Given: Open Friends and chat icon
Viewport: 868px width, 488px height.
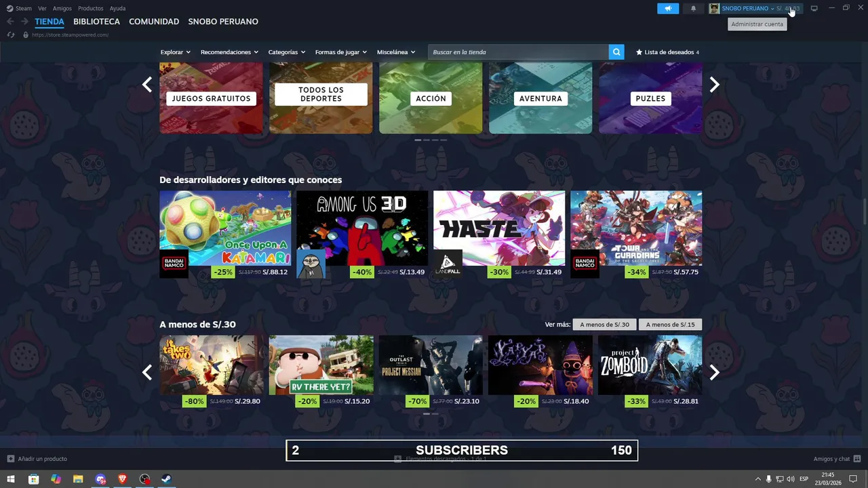Looking at the screenshot, I should click(x=857, y=459).
